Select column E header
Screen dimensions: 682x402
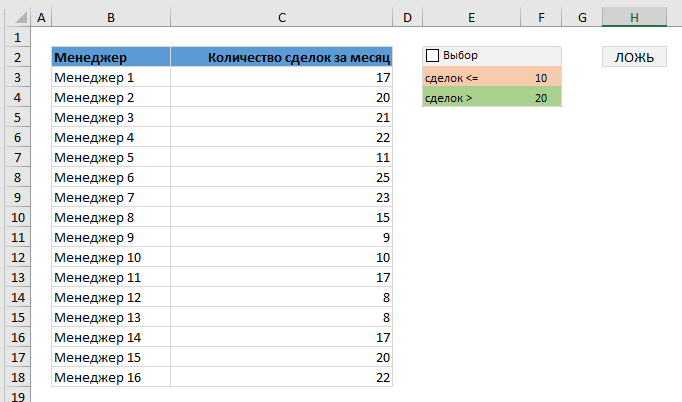(471, 17)
